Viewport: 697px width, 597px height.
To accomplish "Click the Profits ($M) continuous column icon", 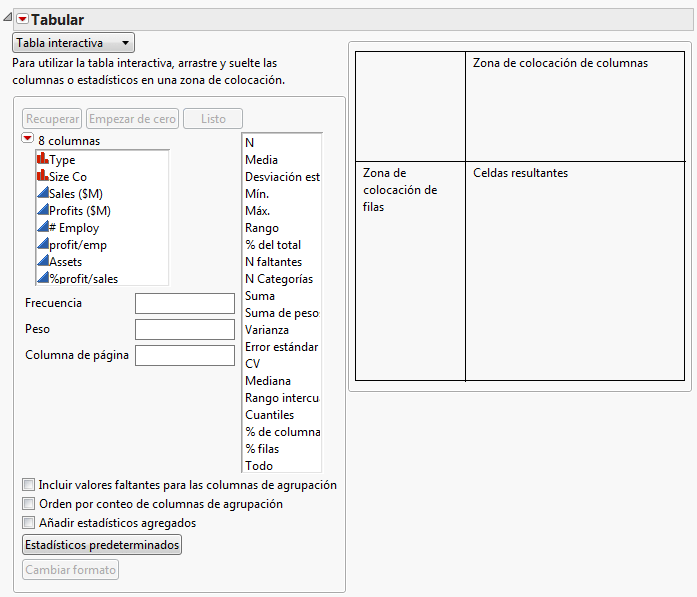I will click(42, 210).
